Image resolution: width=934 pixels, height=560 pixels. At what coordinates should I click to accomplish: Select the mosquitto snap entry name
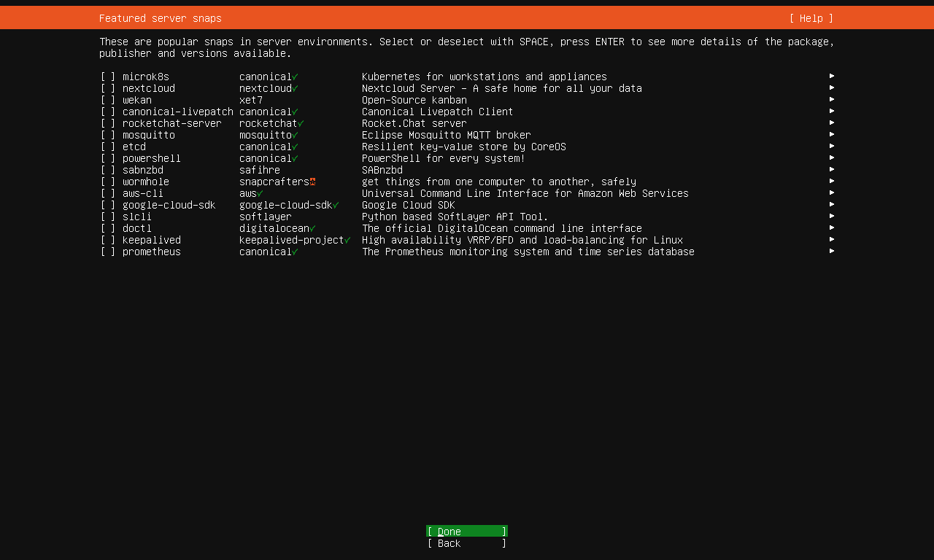(x=149, y=135)
